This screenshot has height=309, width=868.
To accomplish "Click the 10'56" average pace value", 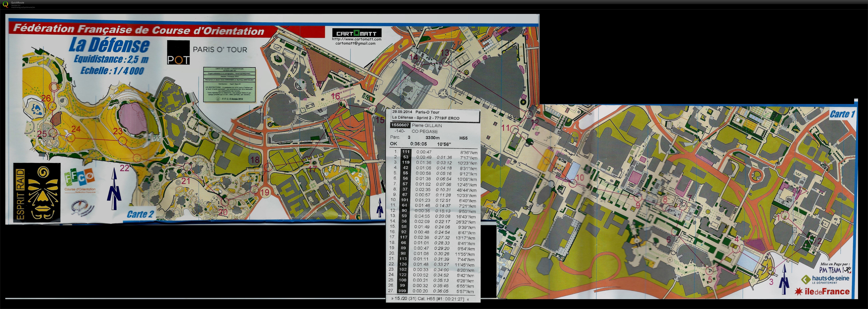I will click(444, 144).
